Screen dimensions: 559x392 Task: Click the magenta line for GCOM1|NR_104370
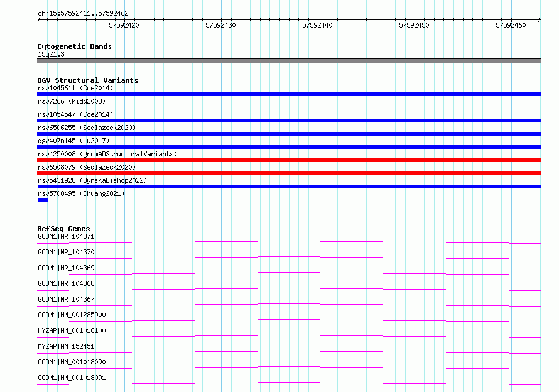click(x=289, y=258)
